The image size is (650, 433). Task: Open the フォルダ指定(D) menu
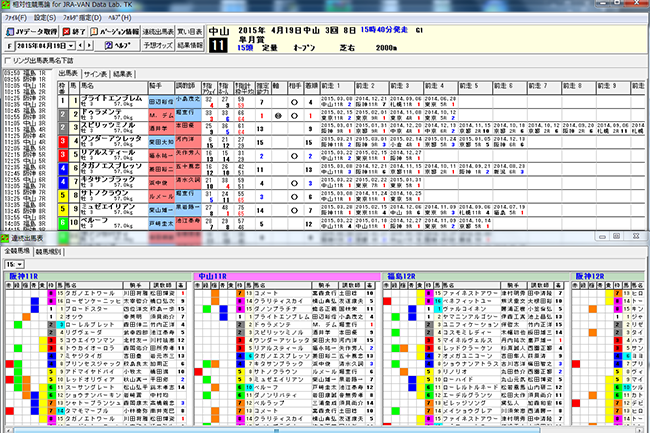82,18
